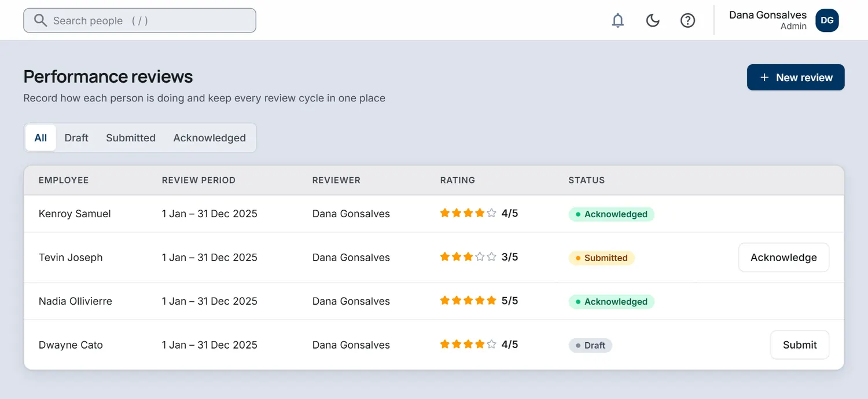Screen dimensions: 868x399
Task: Switch to the Draft tab
Action: point(76,138)
